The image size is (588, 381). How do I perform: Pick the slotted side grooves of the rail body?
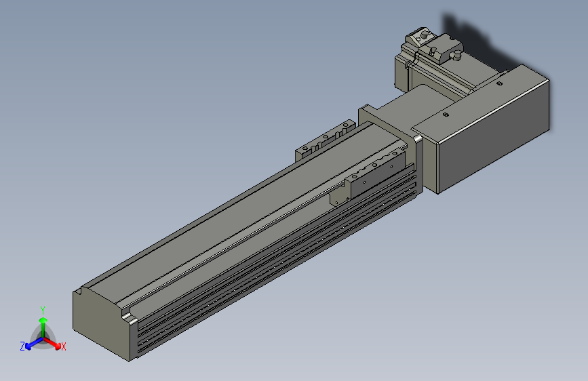click(277, 262)
